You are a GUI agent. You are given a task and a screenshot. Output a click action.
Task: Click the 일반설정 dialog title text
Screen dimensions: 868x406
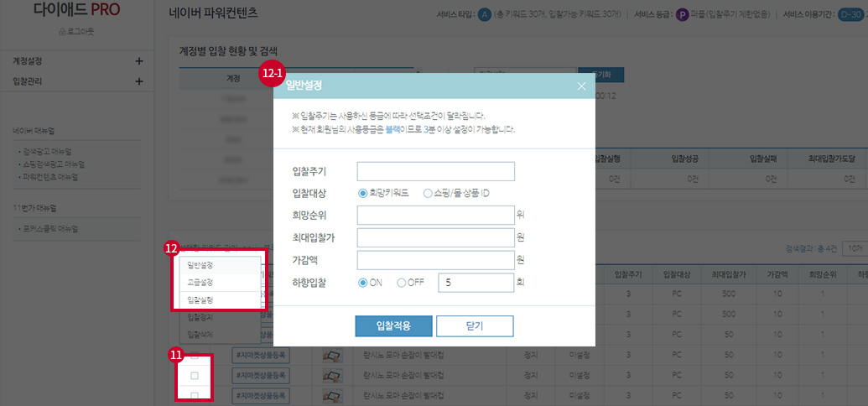coord(304,86)
